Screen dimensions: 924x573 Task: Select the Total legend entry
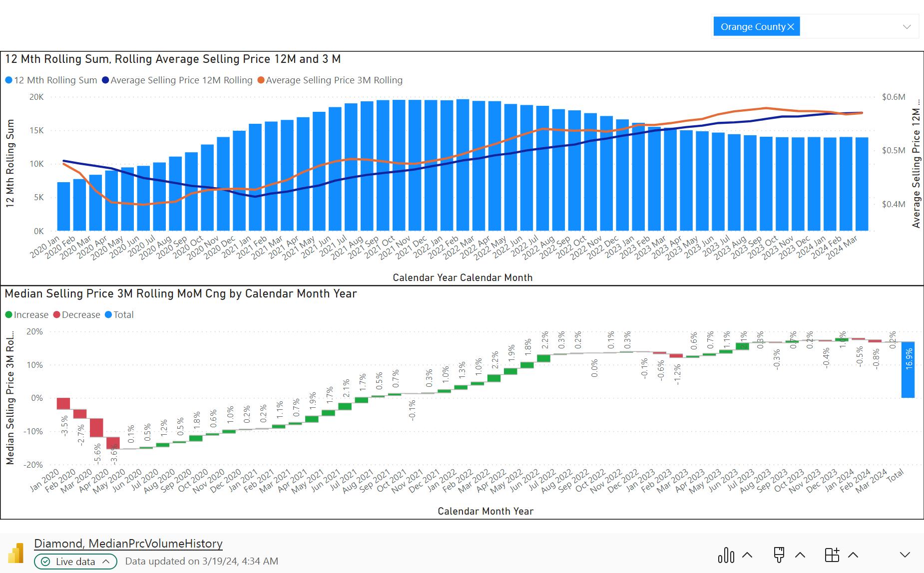(x=119, y=315)
